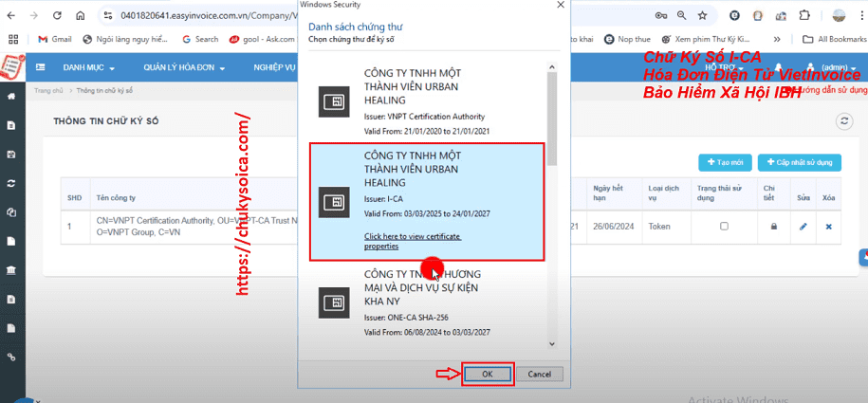
Task: Click OK in the Windows Security dialog
Action: pyautogui.click(x=487, y=375)
